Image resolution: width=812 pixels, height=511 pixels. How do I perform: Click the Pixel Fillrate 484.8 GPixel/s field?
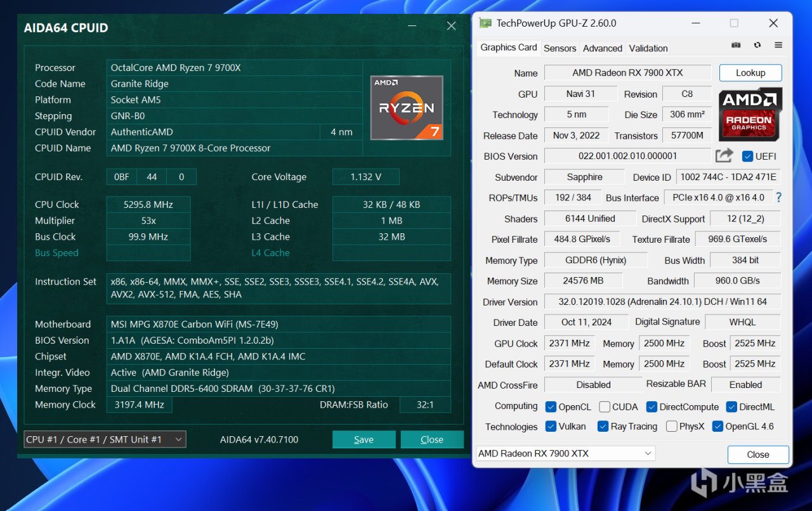pos(582,240)
